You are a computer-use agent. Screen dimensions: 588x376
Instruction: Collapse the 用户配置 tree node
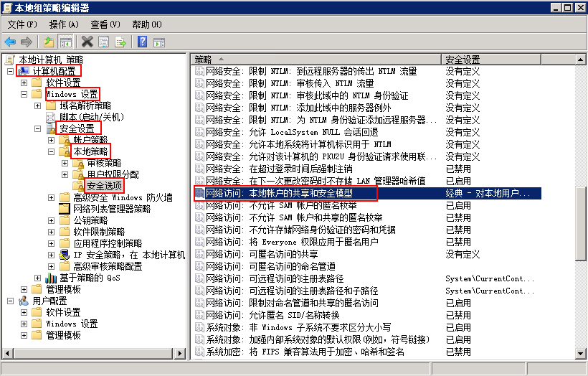tap(11, 301)
